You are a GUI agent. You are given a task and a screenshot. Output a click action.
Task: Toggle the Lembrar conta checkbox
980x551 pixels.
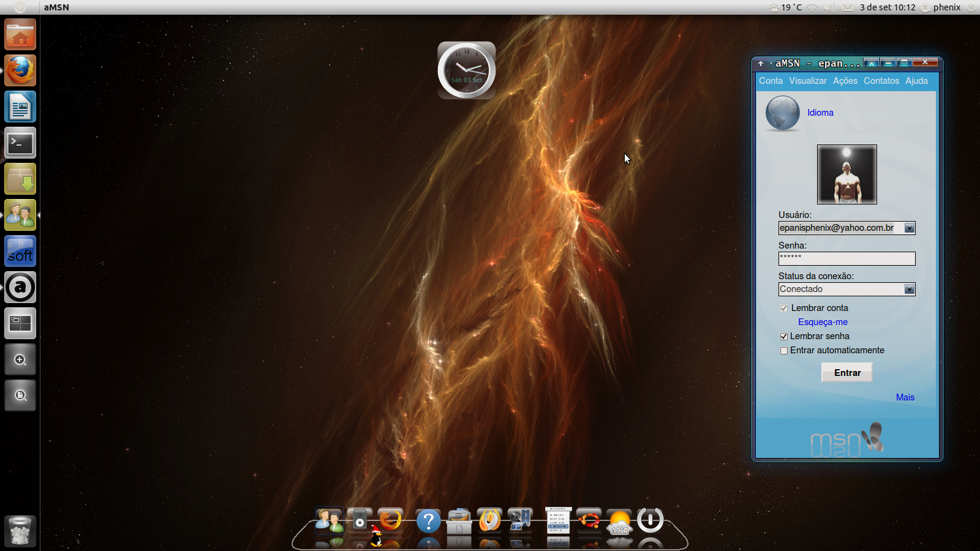[783, 309]
